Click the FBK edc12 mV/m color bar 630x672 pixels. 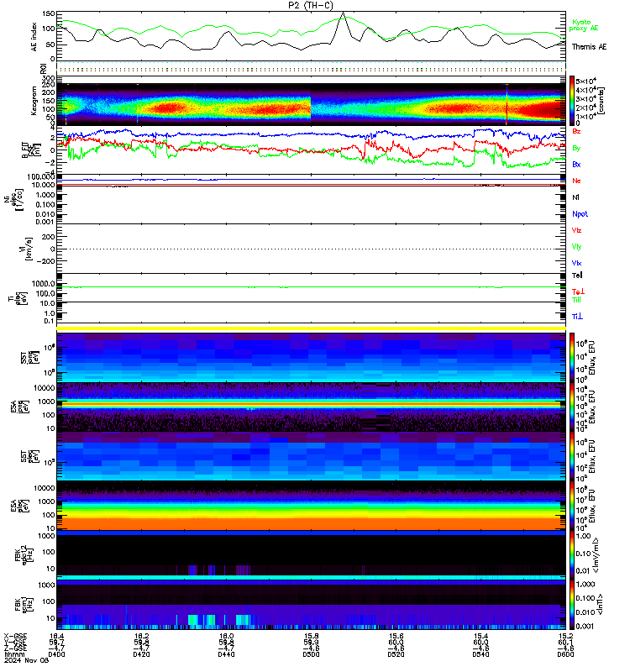(x=572, y=555)
